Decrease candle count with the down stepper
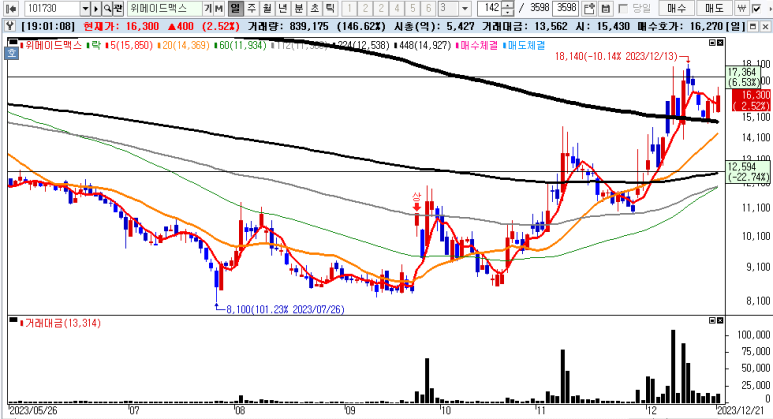Screen dimensions: 773x419 [x=509, y=12]
